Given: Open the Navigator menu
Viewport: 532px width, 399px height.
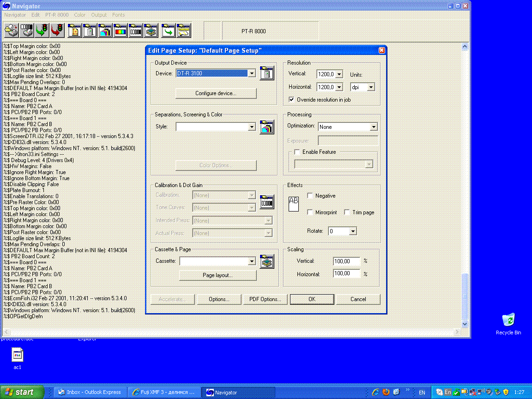Looking at the screenshot, I should pyautogui.click(x=15, y=15).
